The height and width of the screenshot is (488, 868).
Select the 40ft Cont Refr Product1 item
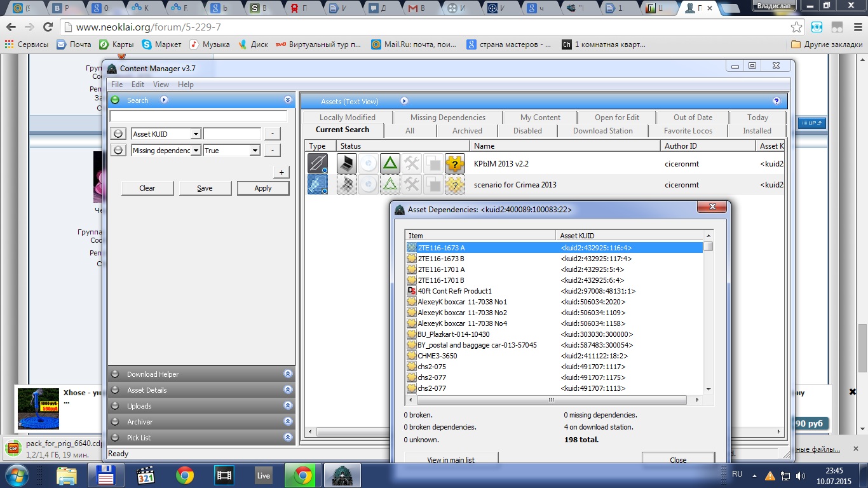[x=454, y=291]
